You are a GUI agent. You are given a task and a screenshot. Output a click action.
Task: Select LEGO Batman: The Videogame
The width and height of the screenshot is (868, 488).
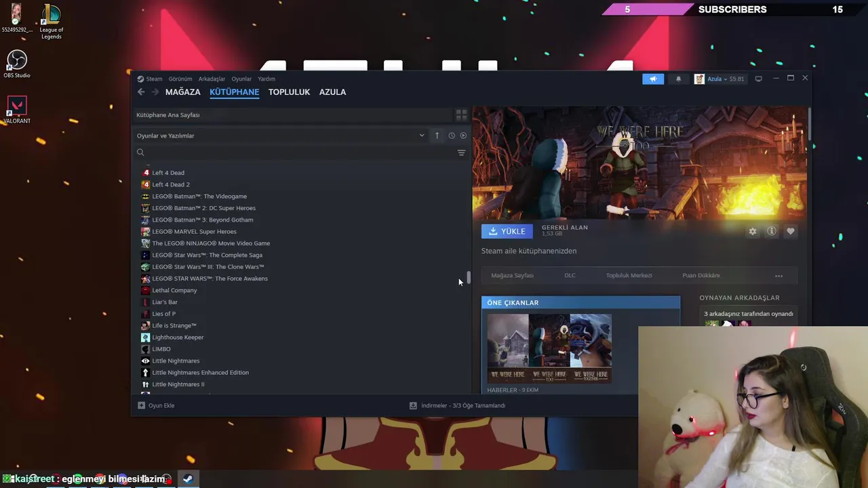pos(199,197)
